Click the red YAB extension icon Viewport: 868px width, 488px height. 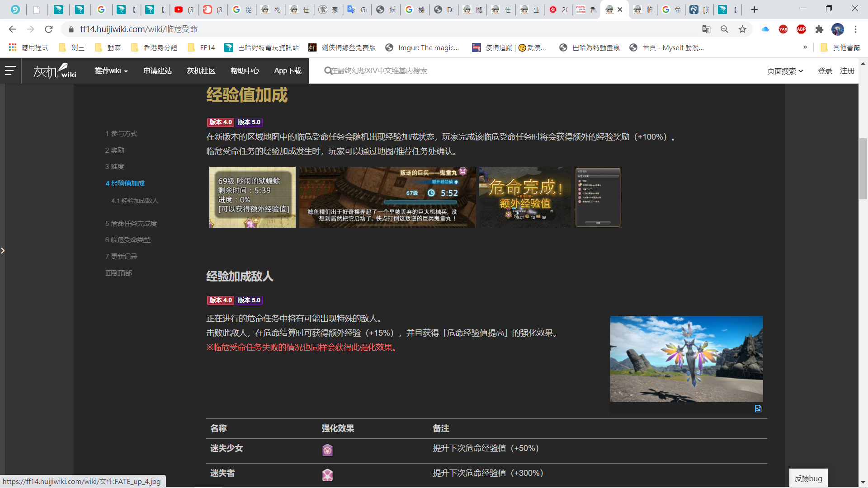point(783,29)
